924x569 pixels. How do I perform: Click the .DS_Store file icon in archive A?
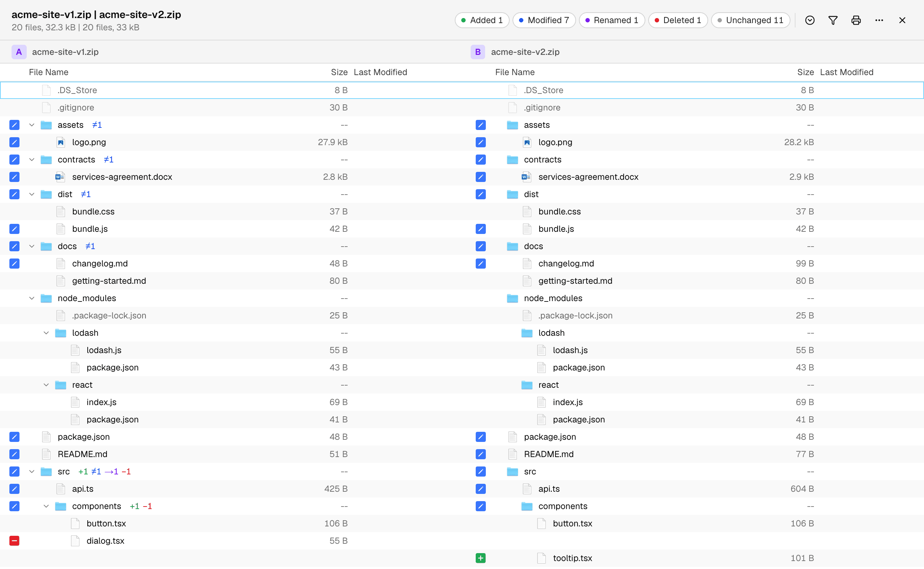pos(46,90)
